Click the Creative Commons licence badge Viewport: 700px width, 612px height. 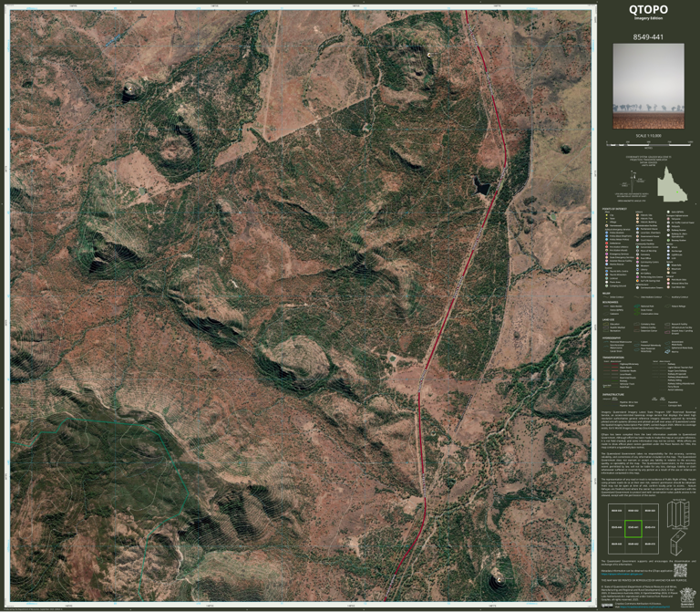click(607, 606)
